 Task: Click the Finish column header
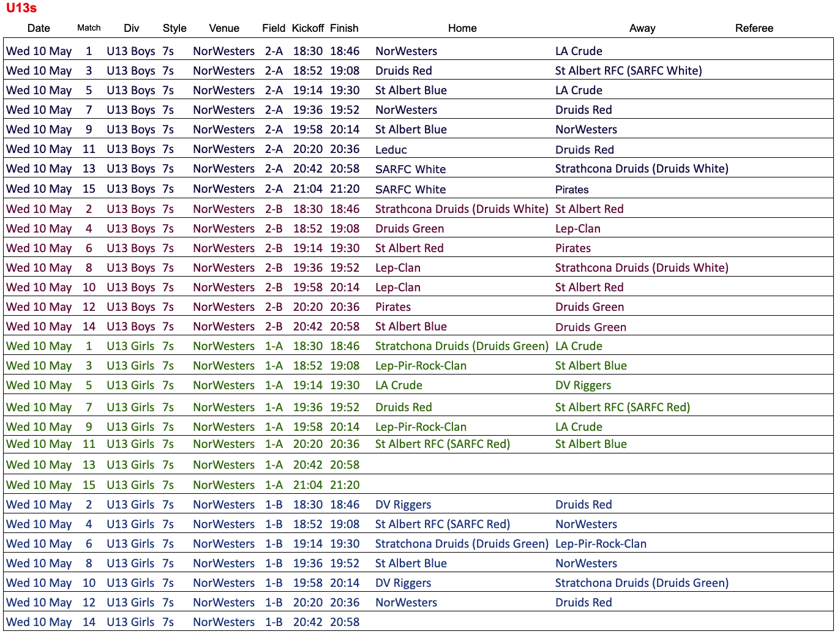click(x=344, y=28)
